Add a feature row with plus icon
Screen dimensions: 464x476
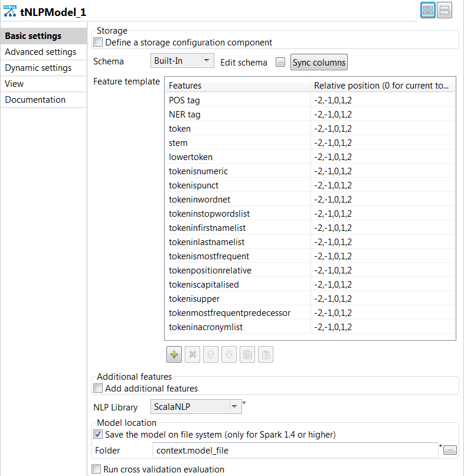(174, 354)
